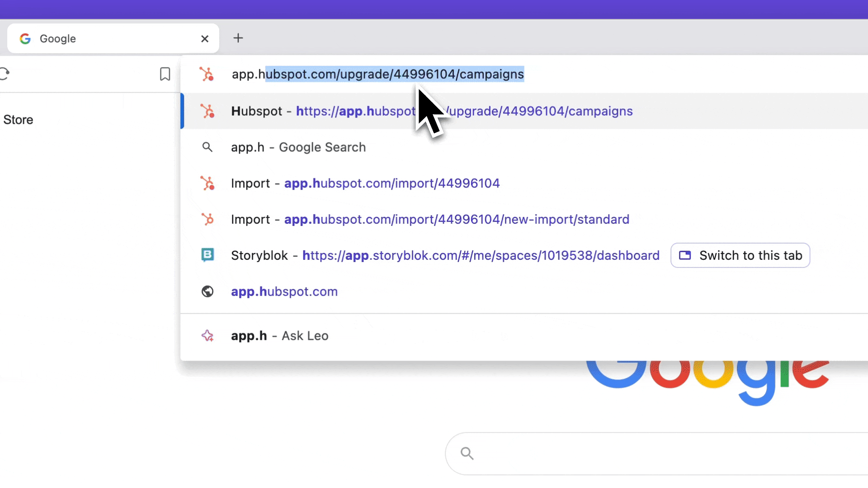
Task: Select the app.h Ask Leo option
Action: [524, 336]
